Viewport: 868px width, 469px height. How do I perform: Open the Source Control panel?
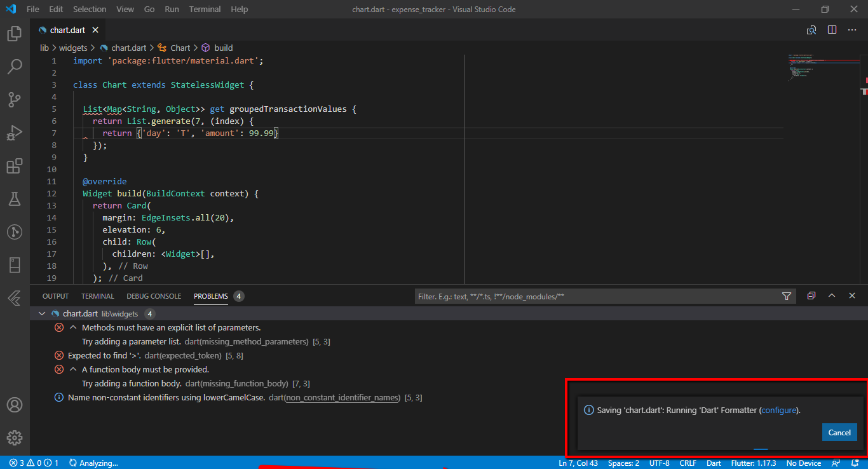(x=14, y=99)
